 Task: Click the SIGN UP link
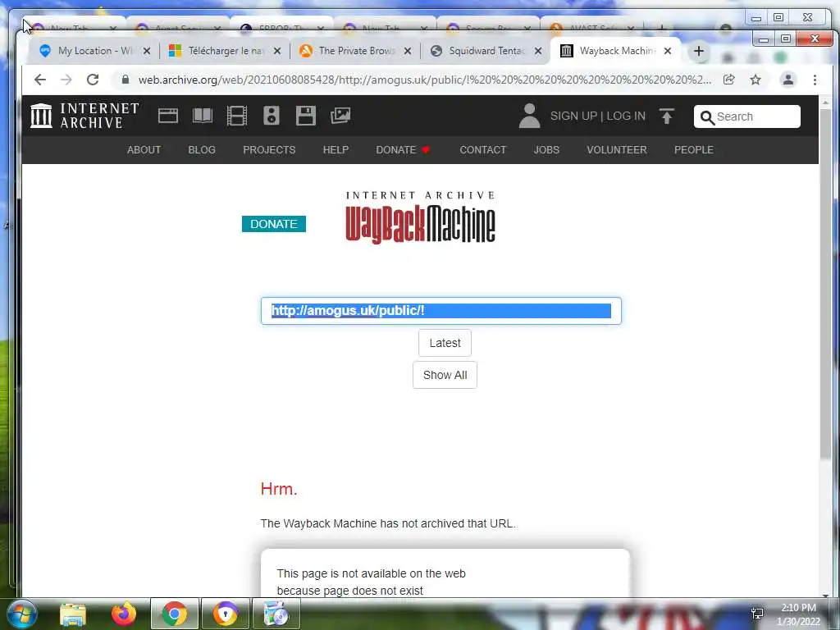pos(573,116)
